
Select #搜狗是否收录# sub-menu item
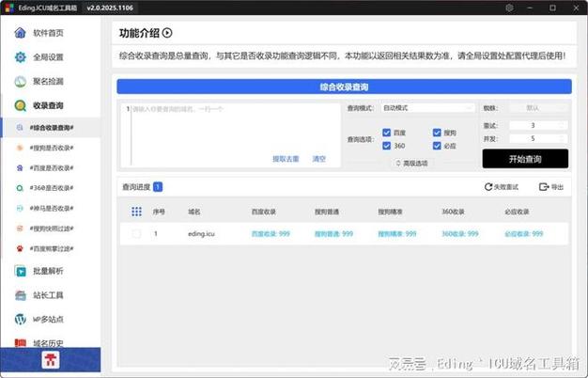(52, 148)
